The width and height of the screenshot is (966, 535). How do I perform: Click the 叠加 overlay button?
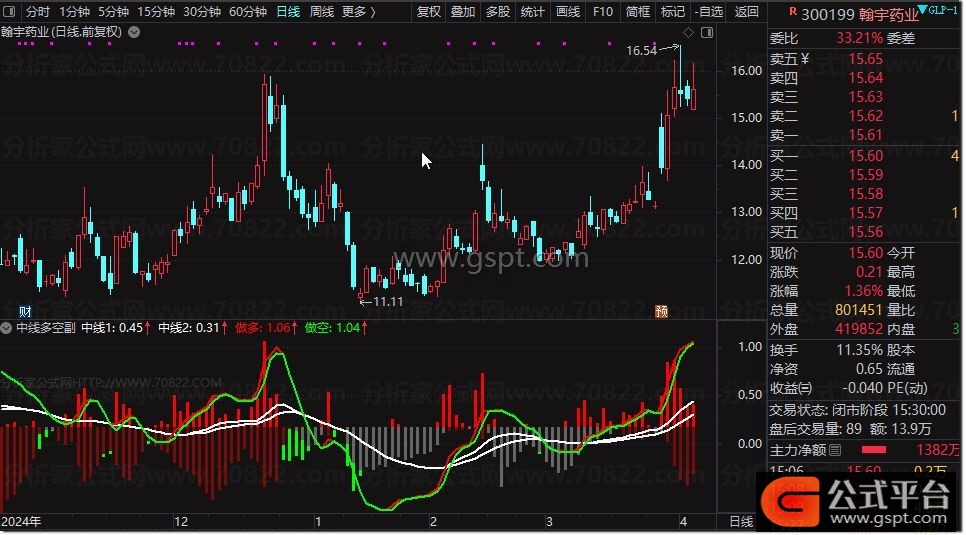[463, 11]
